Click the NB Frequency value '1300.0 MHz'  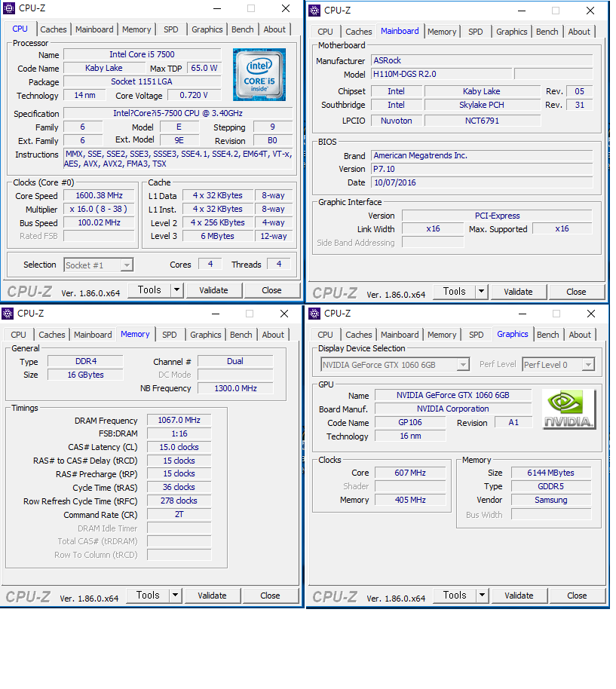tap(235, 388)
